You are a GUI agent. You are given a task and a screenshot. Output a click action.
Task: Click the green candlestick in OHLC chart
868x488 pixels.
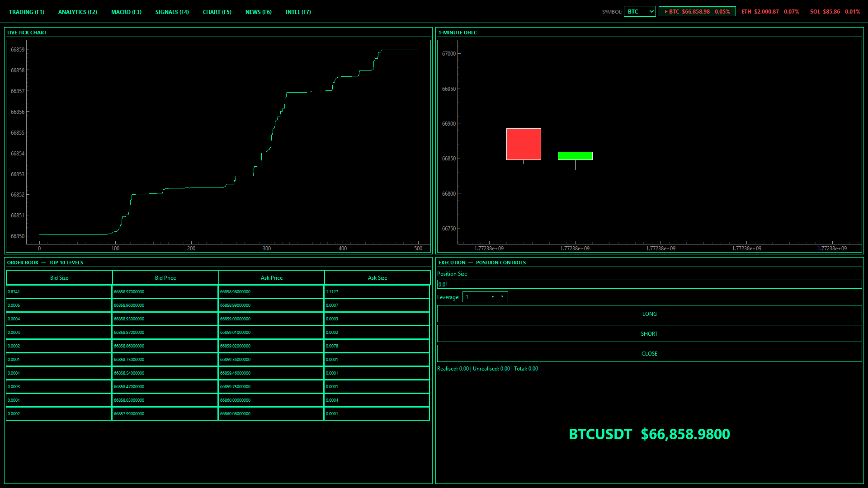pyautogui.click(x=575, y=156)
